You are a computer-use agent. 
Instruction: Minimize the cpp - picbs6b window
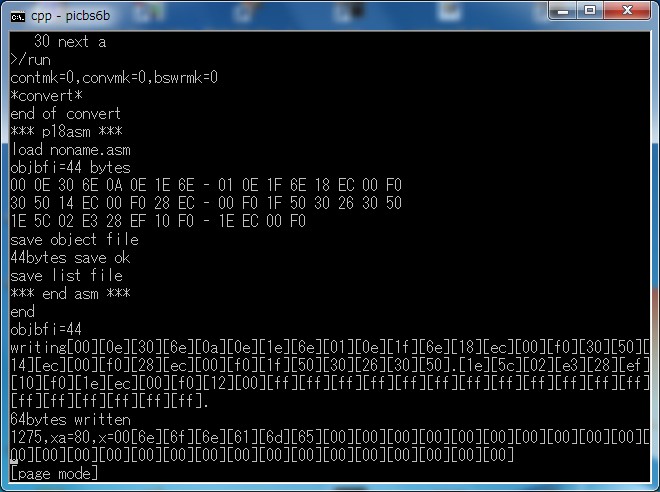click(x=563, y=10)
